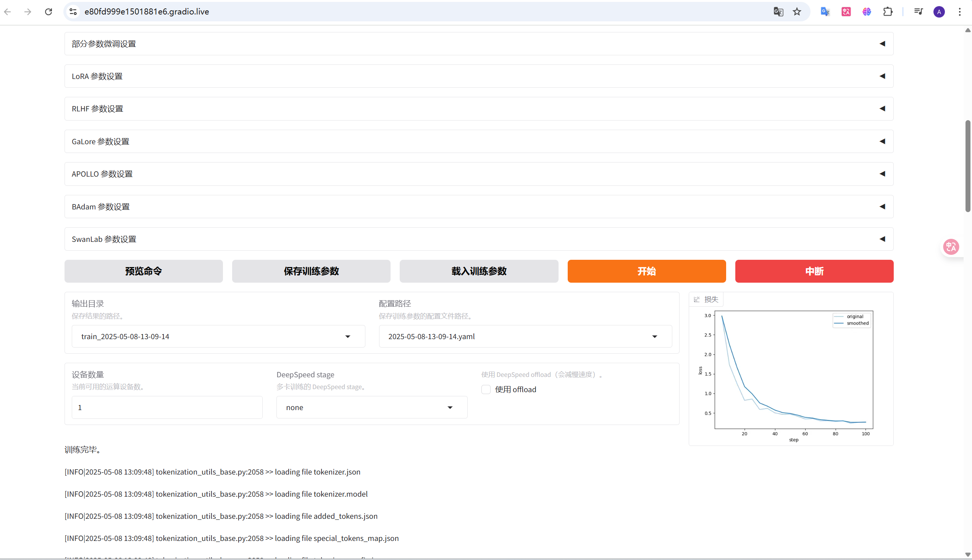Open the DeepSpeed stage dropdown
This screenshot has height=560, width=972.
[371, 407]
